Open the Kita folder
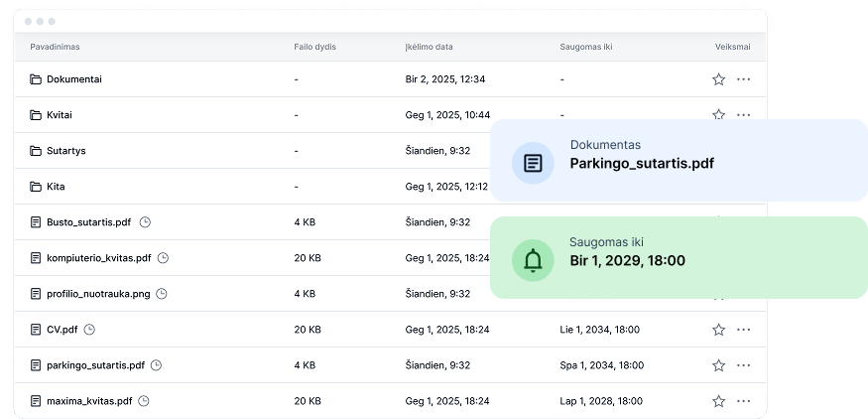This screenshot has width=868, height=419. click(56, 187)
